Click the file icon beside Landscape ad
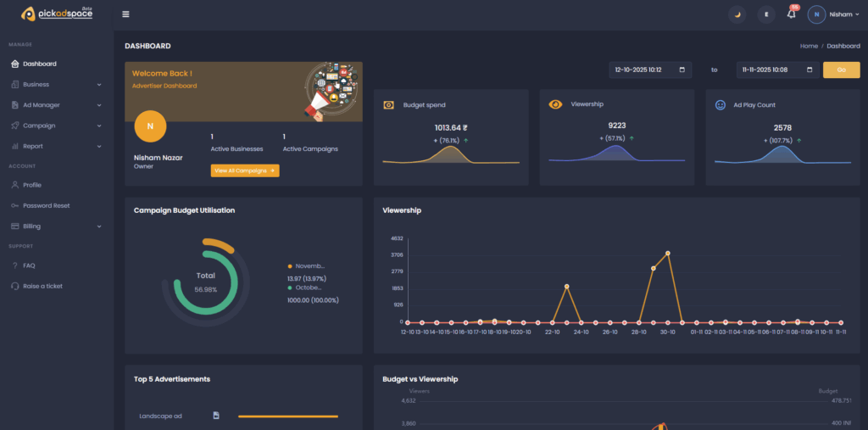 tap(216, 416)
